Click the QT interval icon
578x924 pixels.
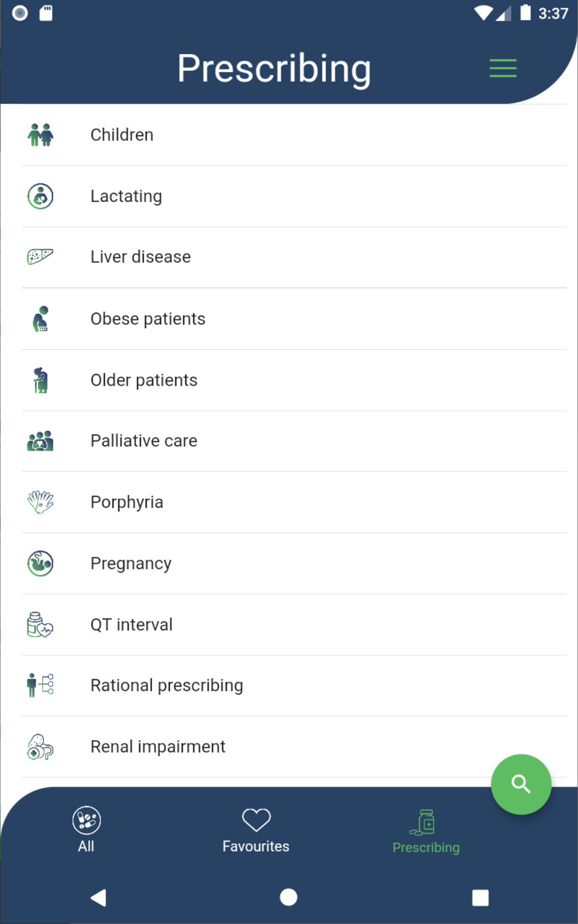click(x=40, y=625)
